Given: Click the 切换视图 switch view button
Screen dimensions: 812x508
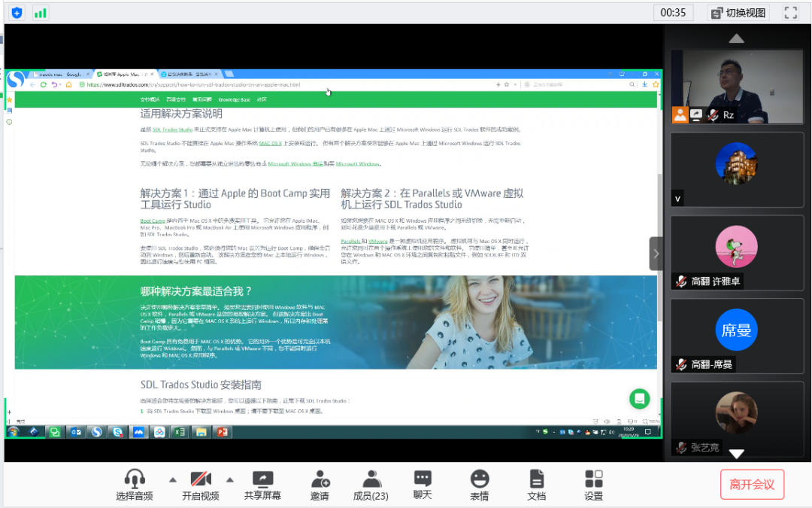Looking at the screenshot, I should click(737, 13).
